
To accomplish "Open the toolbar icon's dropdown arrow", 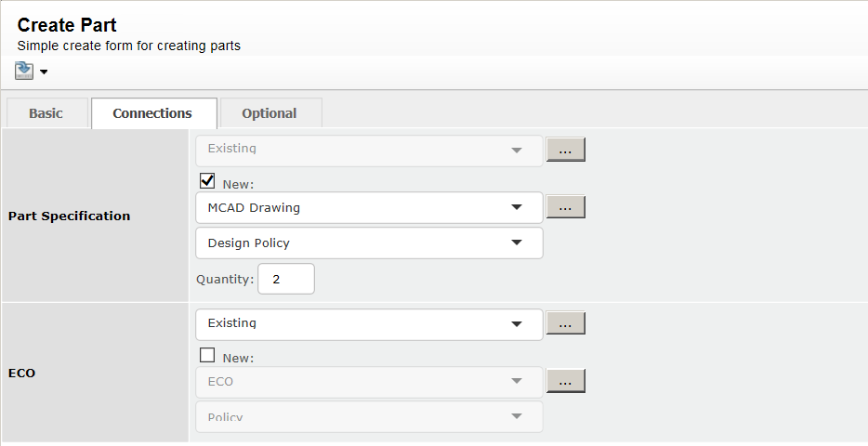I will pyautogui.click(x=44, y=72).
